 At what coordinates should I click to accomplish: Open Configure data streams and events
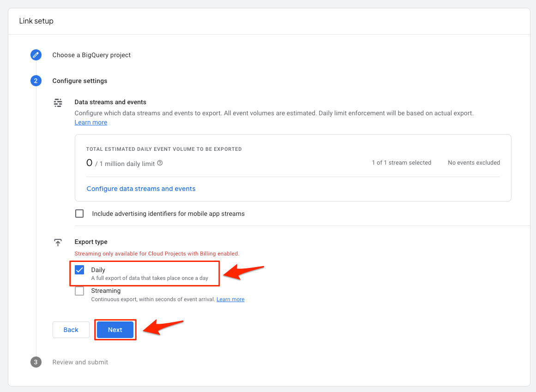[141, 189]
